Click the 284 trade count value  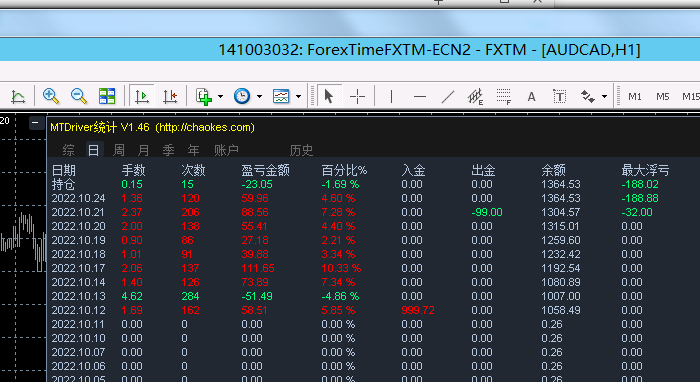pyautogui.click(x=190, y=296)
